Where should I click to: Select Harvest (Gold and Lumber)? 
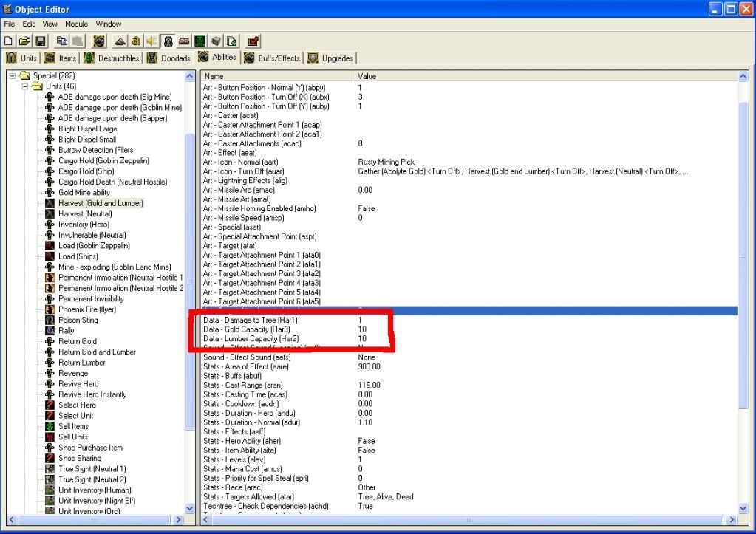pyautogui.click(x=101, y=203)
